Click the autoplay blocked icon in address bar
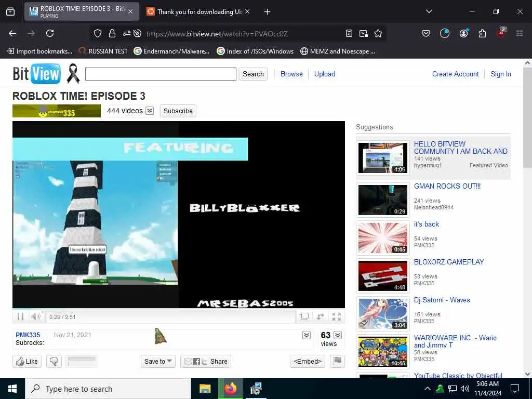 click(x=137, y=33)
